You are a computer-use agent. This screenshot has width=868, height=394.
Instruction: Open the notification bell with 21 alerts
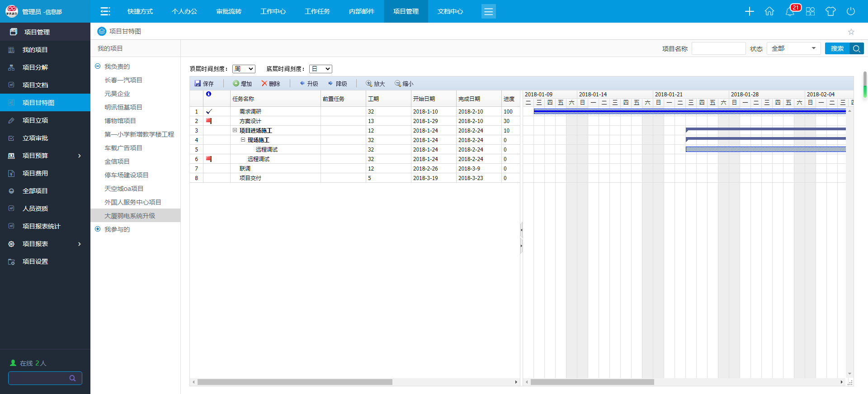pyautogui.click(x=790, y=12)
